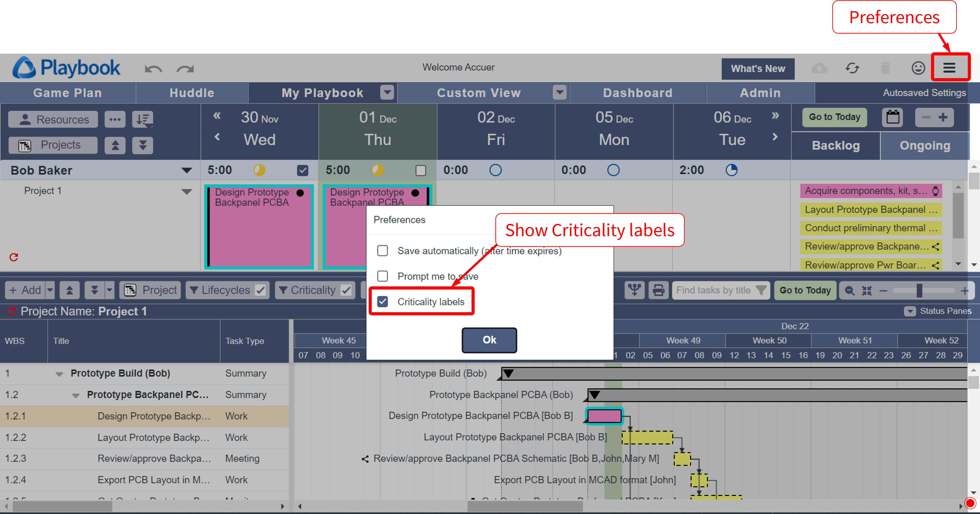
Task: Enable Prompt me to save checkbox
Action: (382, 276)
